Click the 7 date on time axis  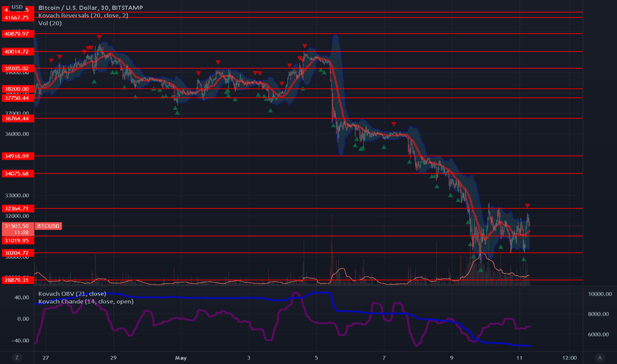(384, 357)
